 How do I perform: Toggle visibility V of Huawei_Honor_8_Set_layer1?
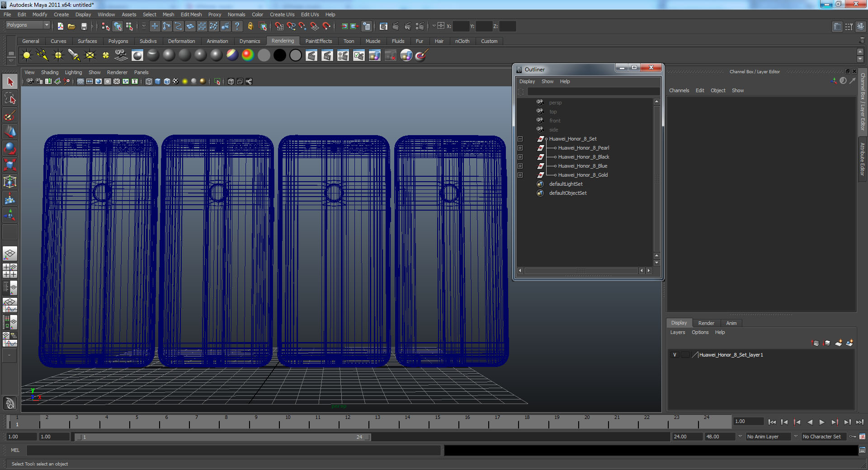675,355
